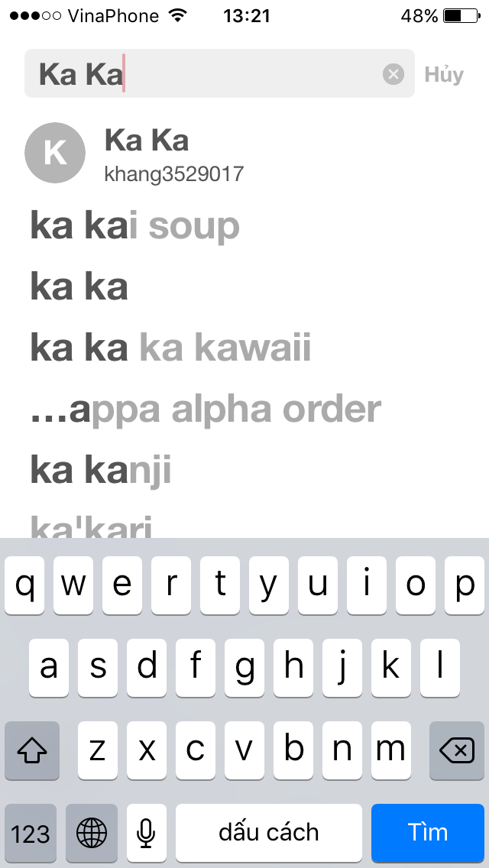Open the khang3529017 user result
This screenshot has width=489, height=868.
174,173
